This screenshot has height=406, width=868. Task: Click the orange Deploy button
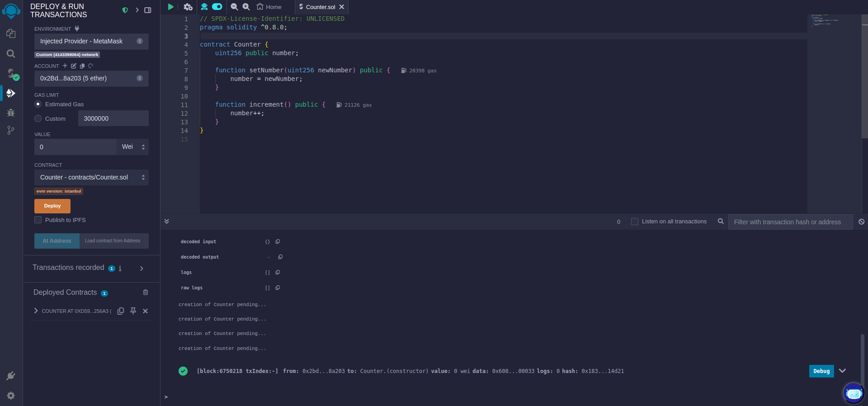pos(52,206)
